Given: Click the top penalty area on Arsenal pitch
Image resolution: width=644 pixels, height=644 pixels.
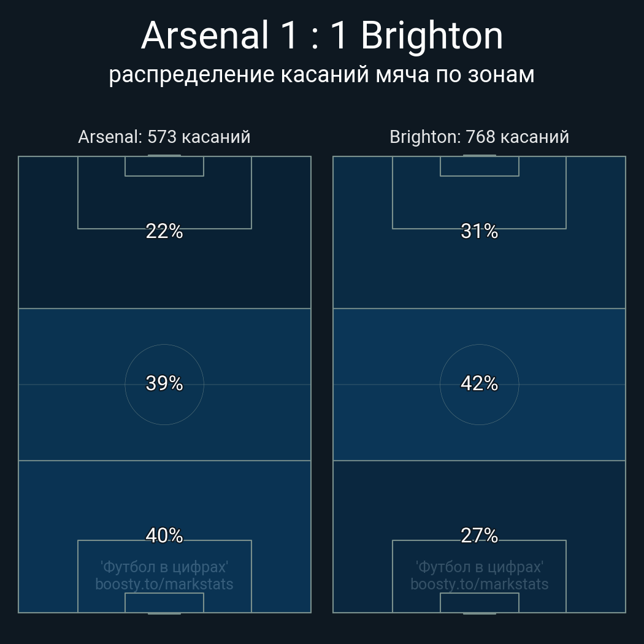Looking at the screenshot, I should tap(164, 201).
